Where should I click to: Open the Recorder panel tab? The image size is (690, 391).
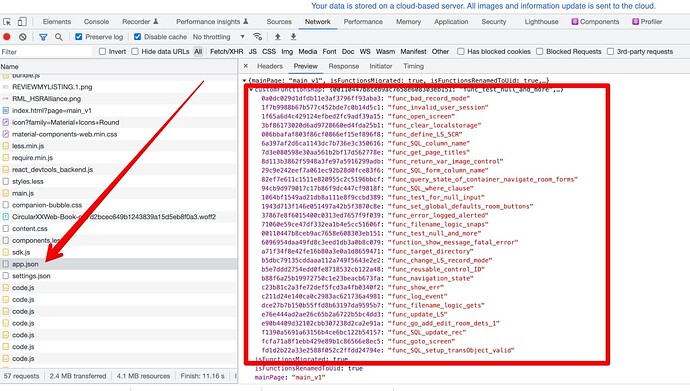pyautogui.click(x=140, y=22)
